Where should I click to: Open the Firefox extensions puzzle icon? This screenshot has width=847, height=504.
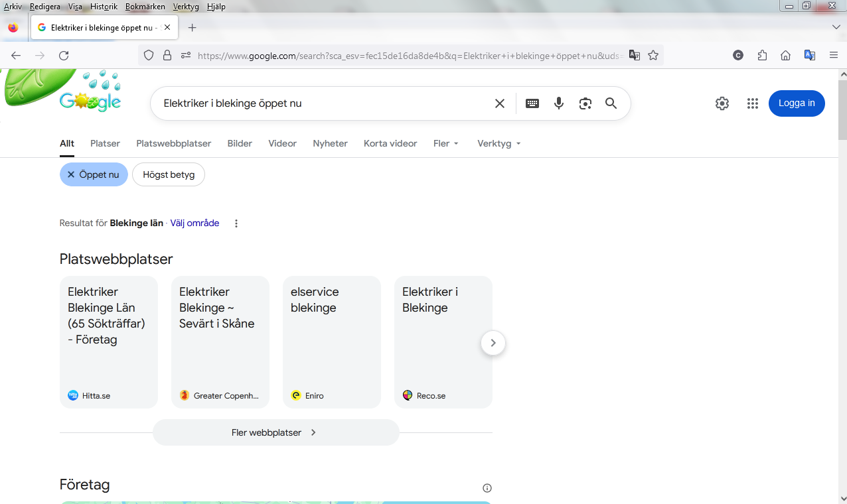[x=762, y=56]
